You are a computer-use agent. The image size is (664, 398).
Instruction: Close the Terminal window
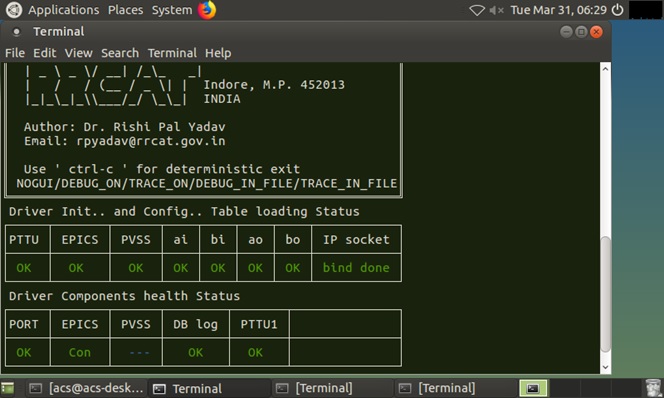point(597,32)
